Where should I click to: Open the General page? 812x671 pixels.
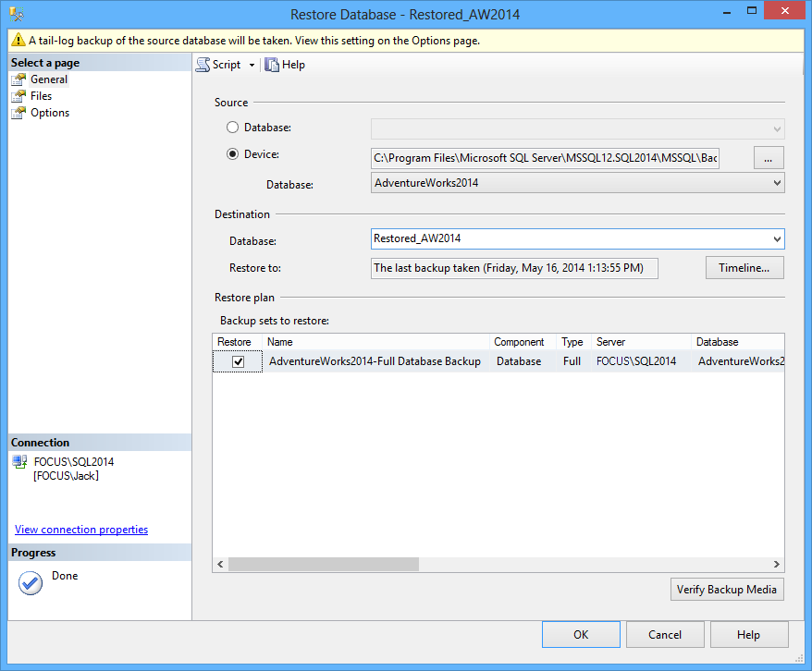pos(49,79)
